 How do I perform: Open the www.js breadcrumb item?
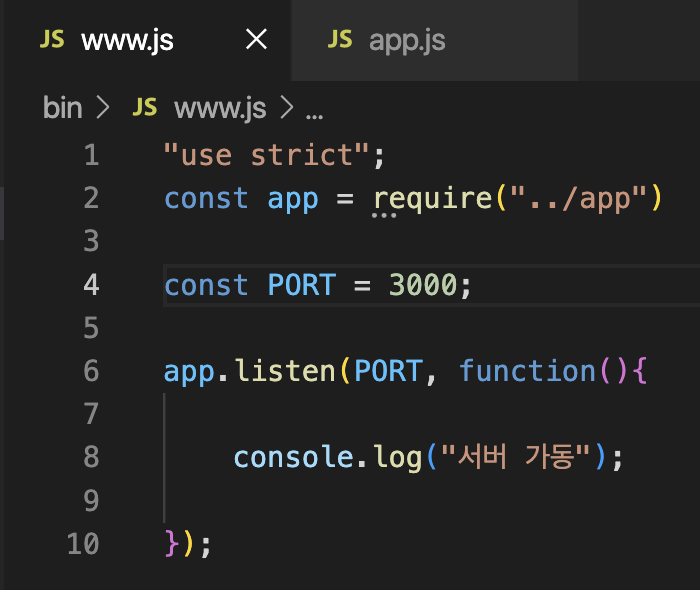(220, 108)
